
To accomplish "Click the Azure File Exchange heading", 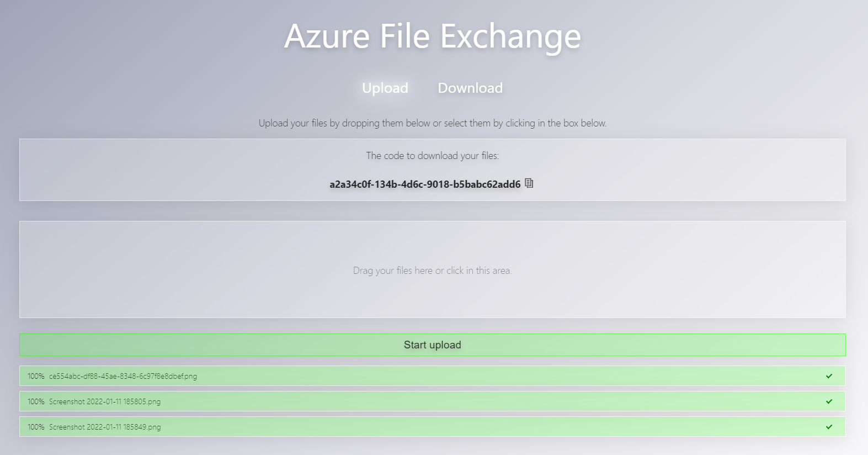I will tap(433, 36).
